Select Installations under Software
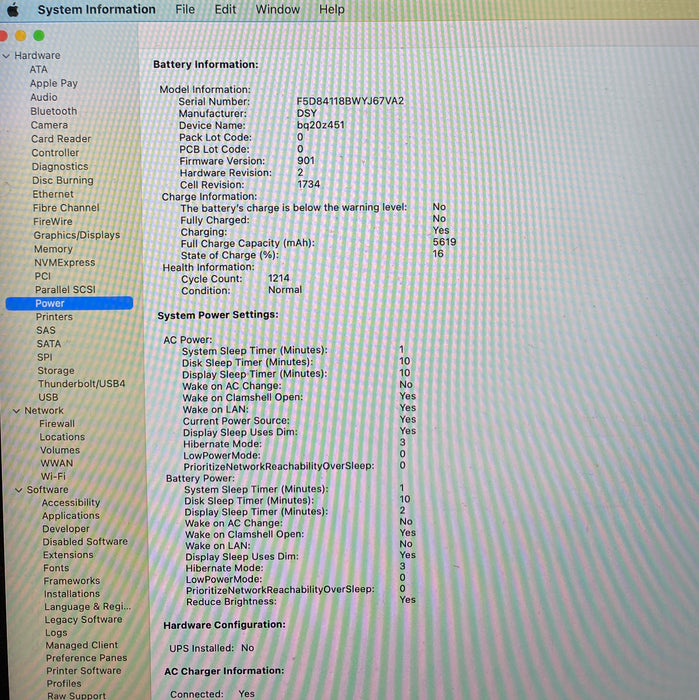The image size is (699, 700). pos(71,594)
